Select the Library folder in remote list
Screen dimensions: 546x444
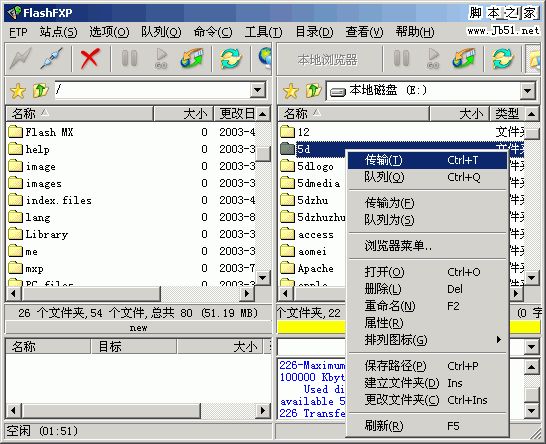[x=38, y=234]
